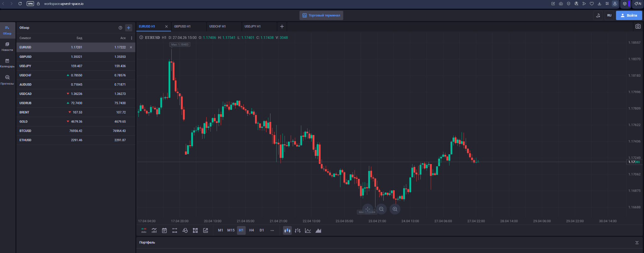Select the USDCHF row in the watchlist

point(76,75)
